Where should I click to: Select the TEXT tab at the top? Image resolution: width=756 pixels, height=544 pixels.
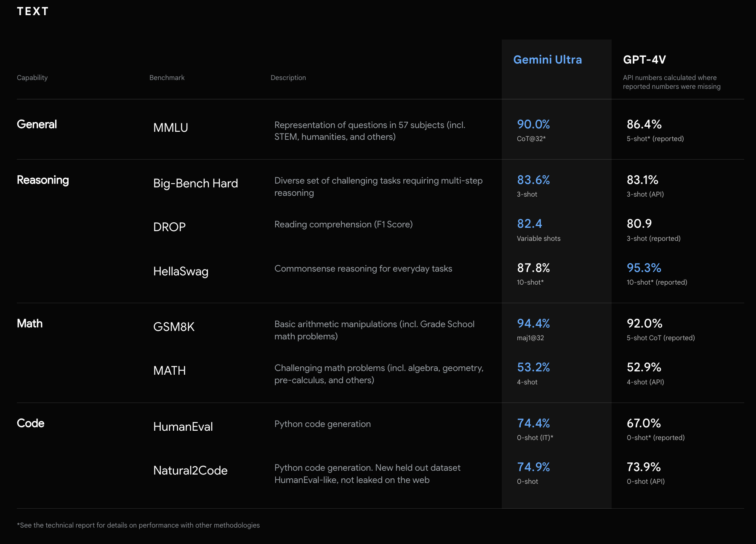click(33, 11)
